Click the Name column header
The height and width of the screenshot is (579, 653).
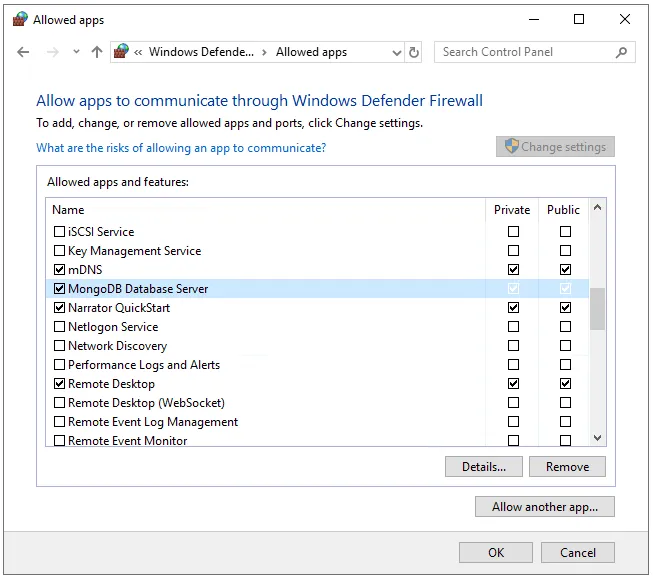pyautogui.click(x=68, y=210)
